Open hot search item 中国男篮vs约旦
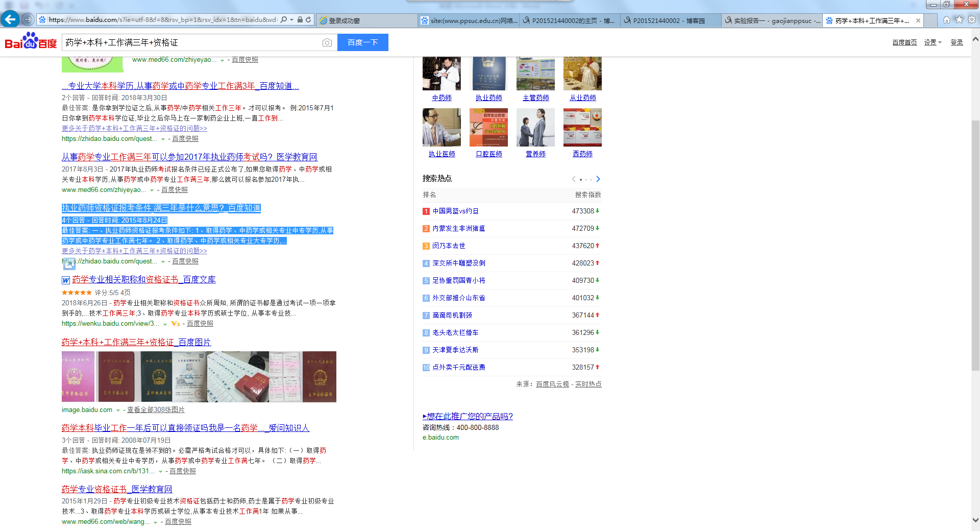The height and width of the screenshot is (531, 980). tap(455, 211)
